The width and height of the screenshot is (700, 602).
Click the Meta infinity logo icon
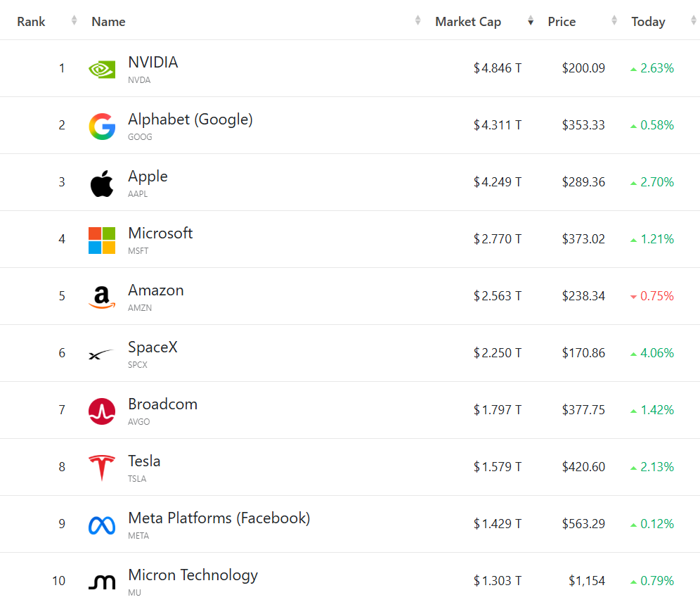click(x=102, y=525)
